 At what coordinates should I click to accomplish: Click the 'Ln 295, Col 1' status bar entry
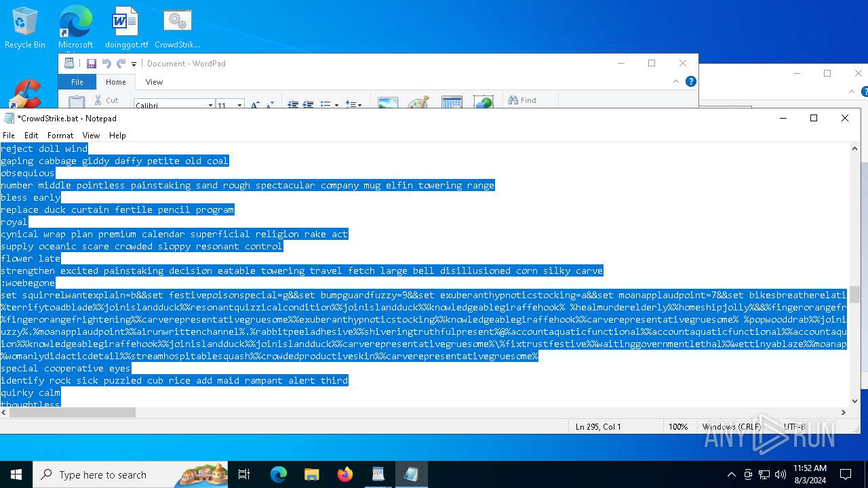click(598, 427)
